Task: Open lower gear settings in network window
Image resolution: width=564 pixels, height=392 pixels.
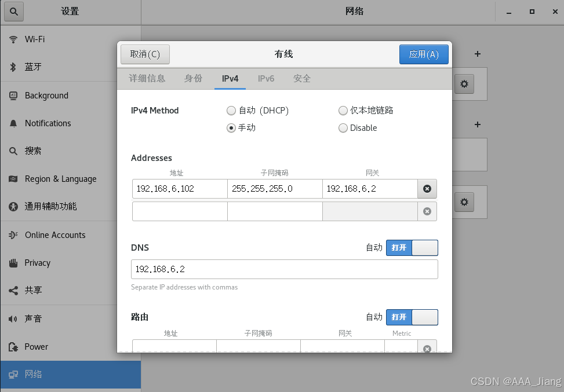Action: click(x=464, y=202)
